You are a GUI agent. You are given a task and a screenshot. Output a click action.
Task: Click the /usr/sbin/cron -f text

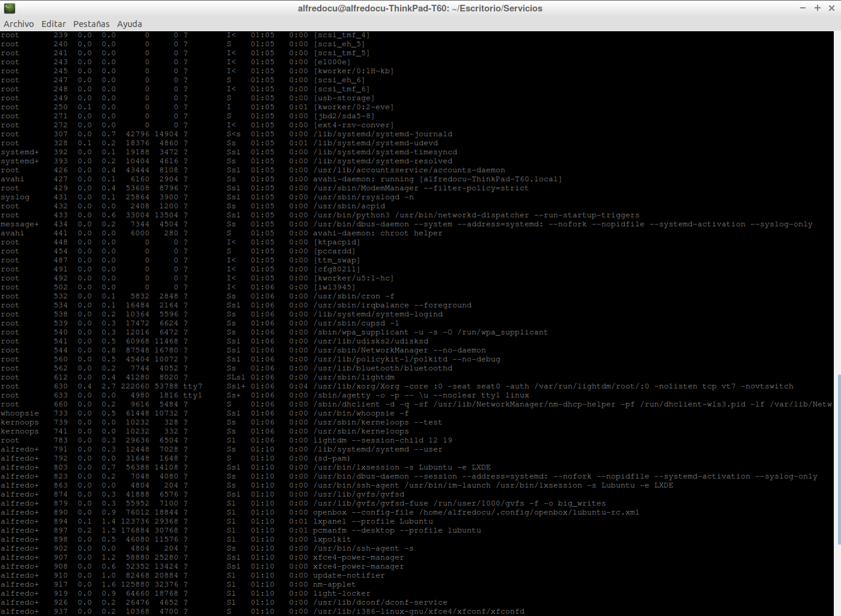pyautogui.click(x=354, y=297)
